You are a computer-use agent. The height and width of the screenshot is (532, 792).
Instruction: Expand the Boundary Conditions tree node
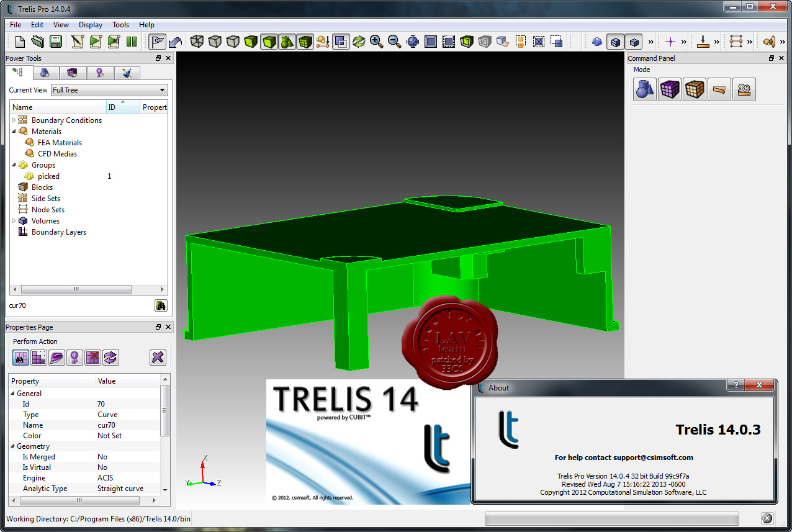coord(14,120)
